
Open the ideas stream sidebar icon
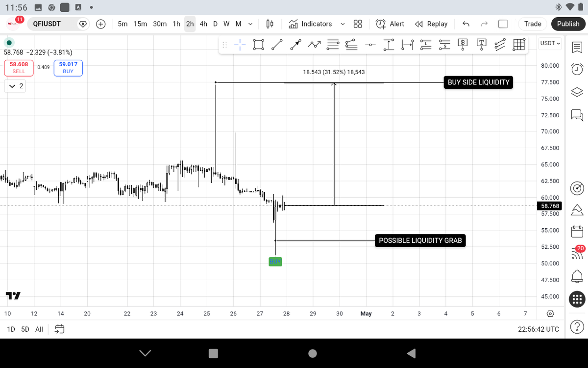(x=577, y=210)
